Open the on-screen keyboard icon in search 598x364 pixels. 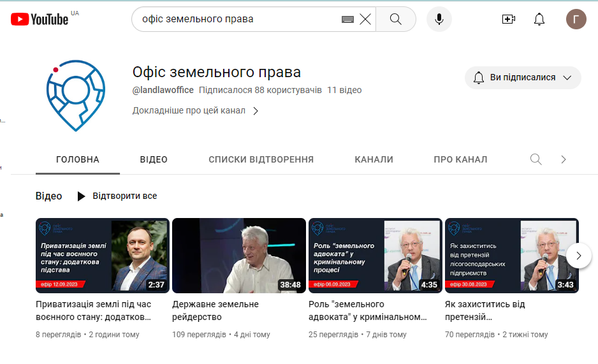347,19
